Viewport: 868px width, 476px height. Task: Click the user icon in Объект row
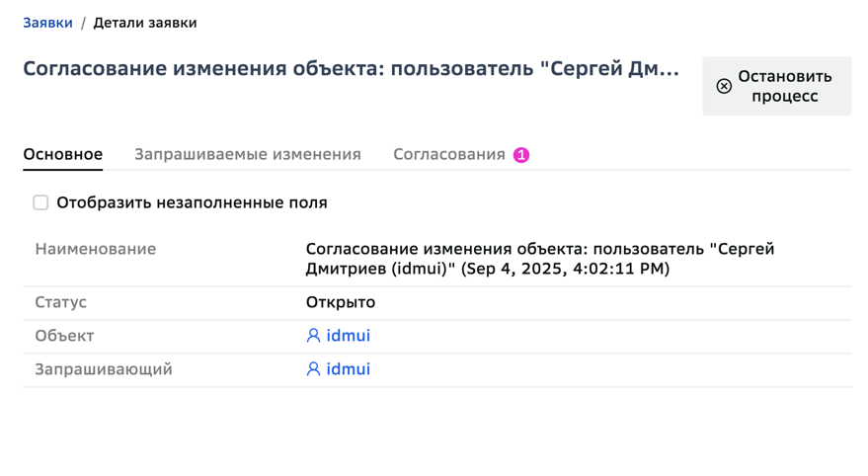click(x=313, y=336)
